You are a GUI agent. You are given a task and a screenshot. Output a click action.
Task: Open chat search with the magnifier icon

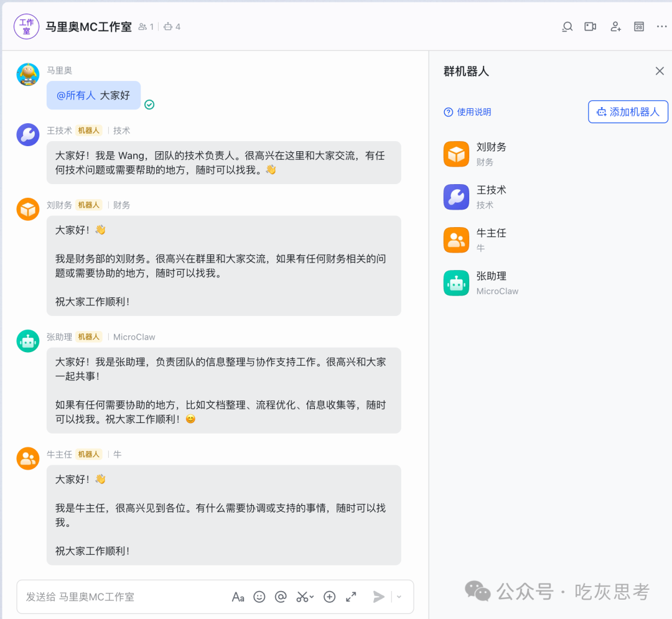(567, 27)
